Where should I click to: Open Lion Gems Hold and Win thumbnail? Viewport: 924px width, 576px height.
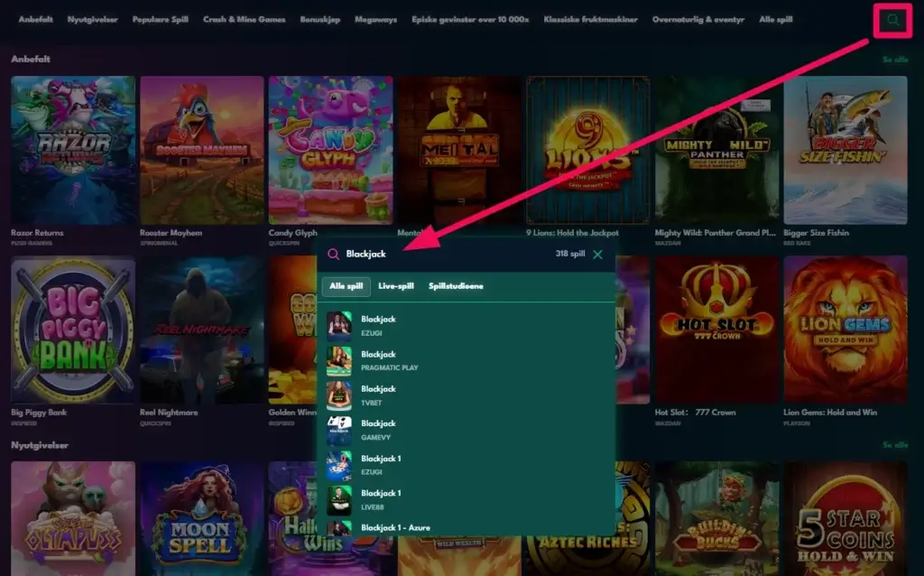pyautogui.click(x=845, y=330)
